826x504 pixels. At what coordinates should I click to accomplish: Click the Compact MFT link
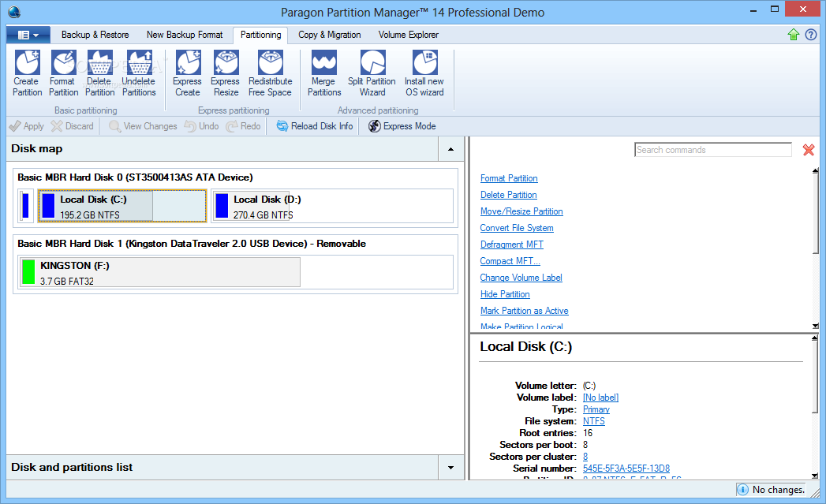click(x=510, y=261)
